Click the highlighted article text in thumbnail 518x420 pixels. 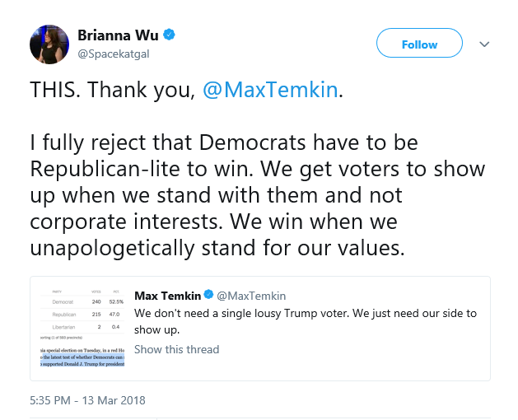coord(82,361)
